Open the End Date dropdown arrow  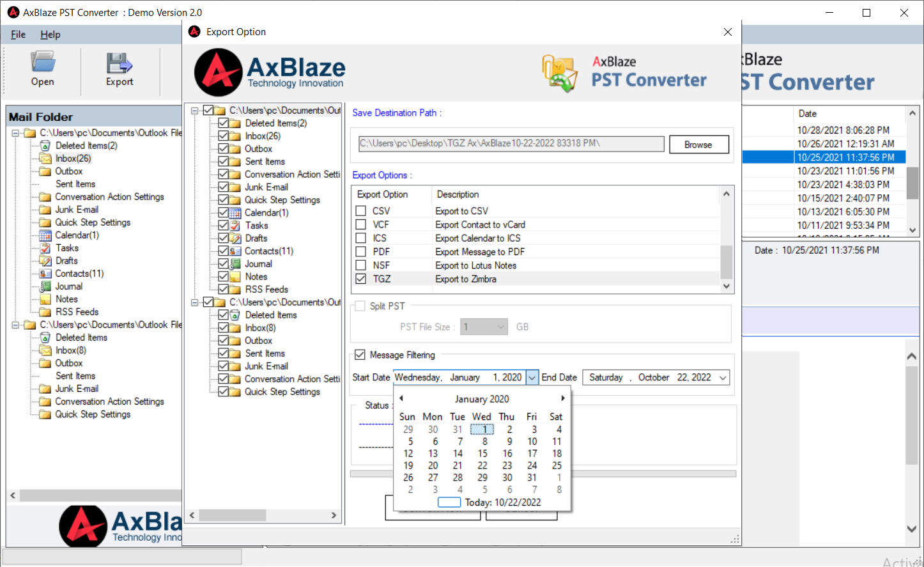[x=723, y=378]
